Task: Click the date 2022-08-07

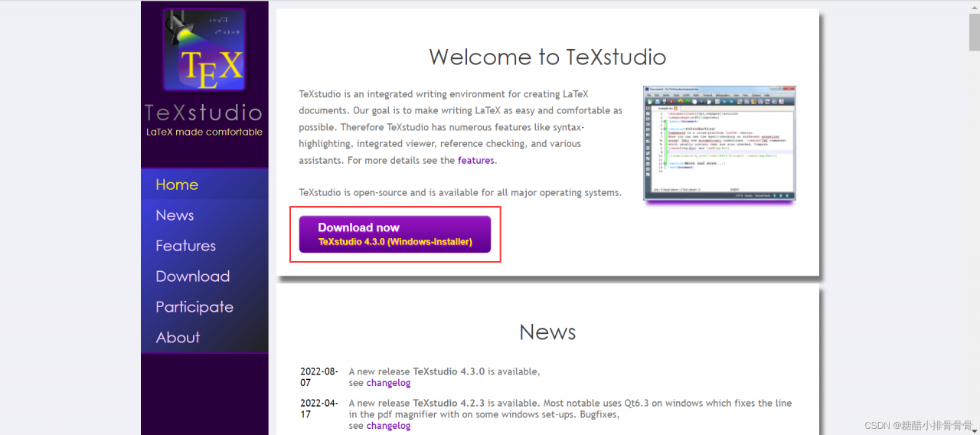Action: coord(319,377)
